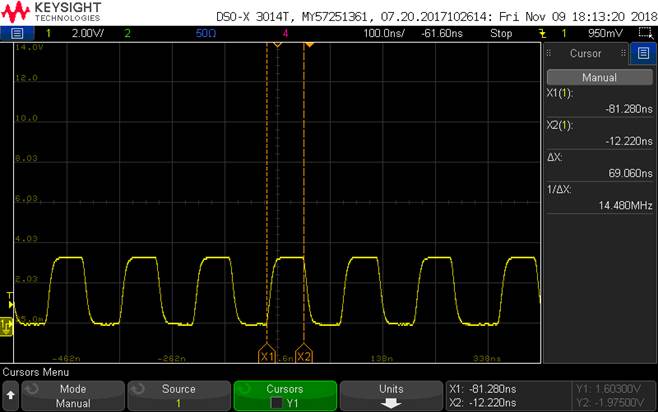
Task: Select the trigger level T marker on left edge
Action: [10, 300]
